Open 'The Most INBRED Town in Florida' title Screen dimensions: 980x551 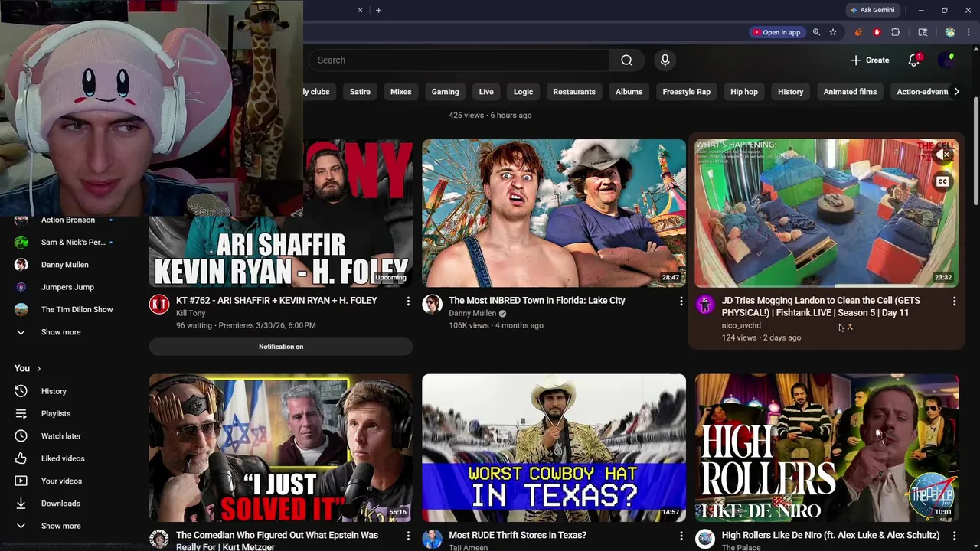pos(537,301)
